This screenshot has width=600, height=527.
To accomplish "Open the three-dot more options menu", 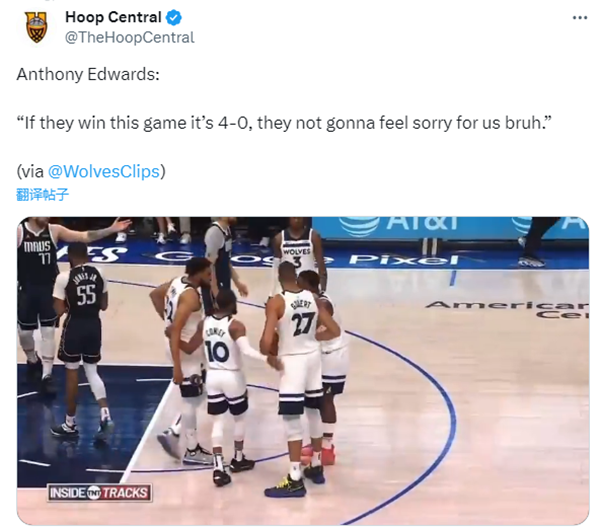I will click(x=580, y=18).
